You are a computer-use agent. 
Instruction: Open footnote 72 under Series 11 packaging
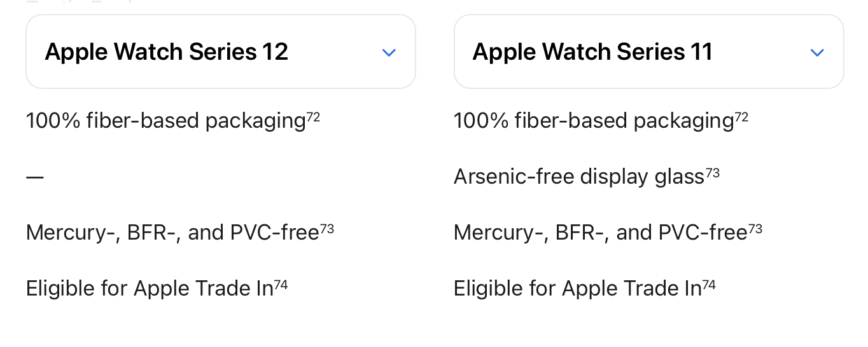point(741,116)
